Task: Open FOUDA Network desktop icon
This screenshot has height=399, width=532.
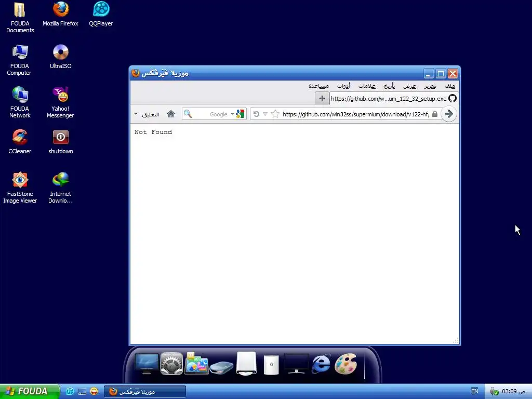Action: 20,102
